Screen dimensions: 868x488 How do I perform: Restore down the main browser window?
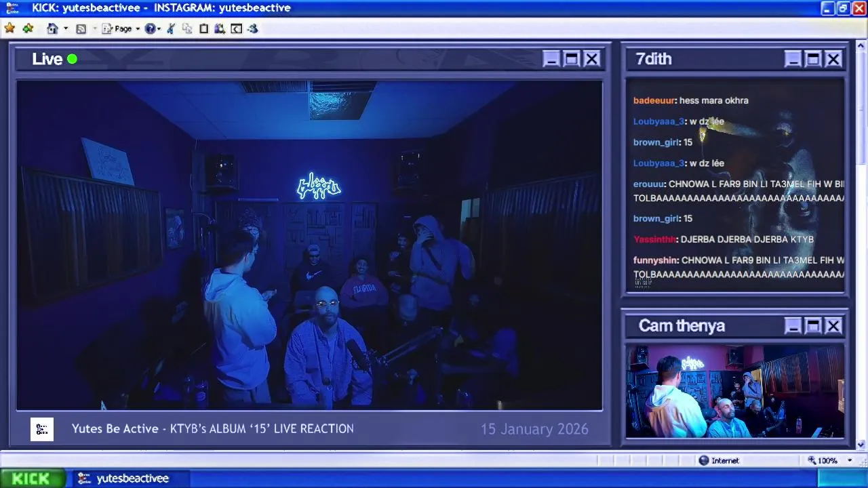[x=843, y=8]
